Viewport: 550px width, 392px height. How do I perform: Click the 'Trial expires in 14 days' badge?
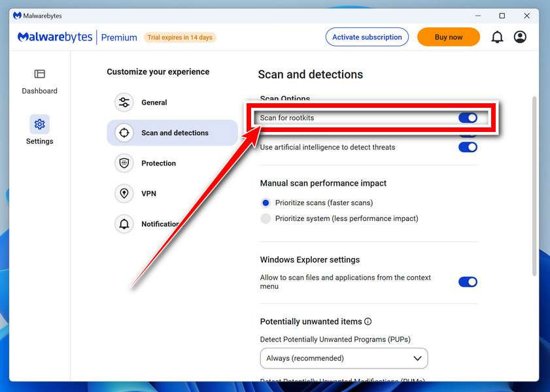[180, 37]
